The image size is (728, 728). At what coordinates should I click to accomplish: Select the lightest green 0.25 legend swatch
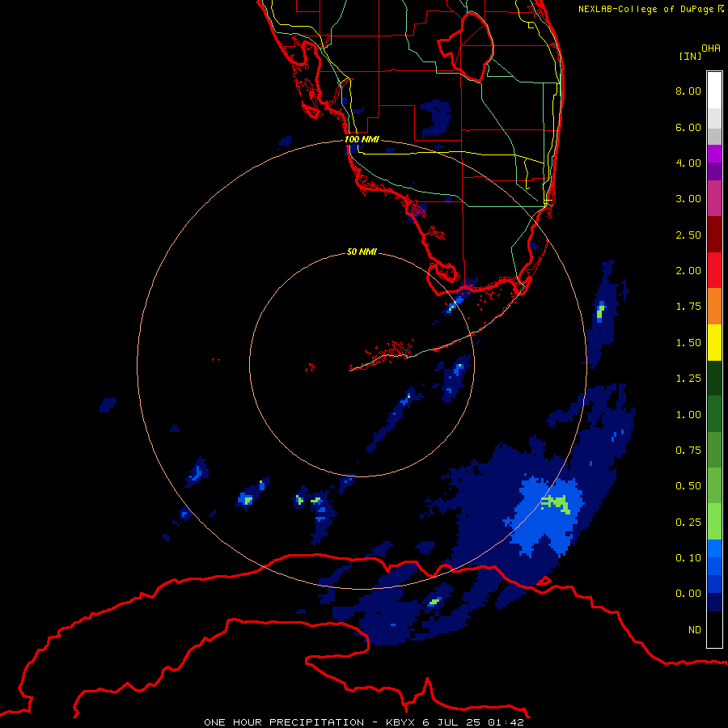[714, 522]
